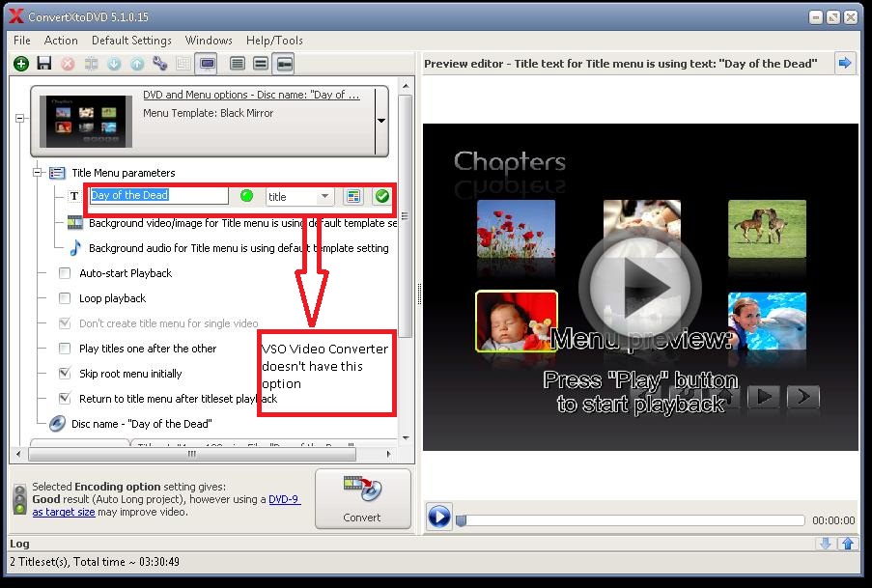Screen dimensions: 872x588
Task: Click the floppy disk save project icon
Action: [x=44, y=64]
